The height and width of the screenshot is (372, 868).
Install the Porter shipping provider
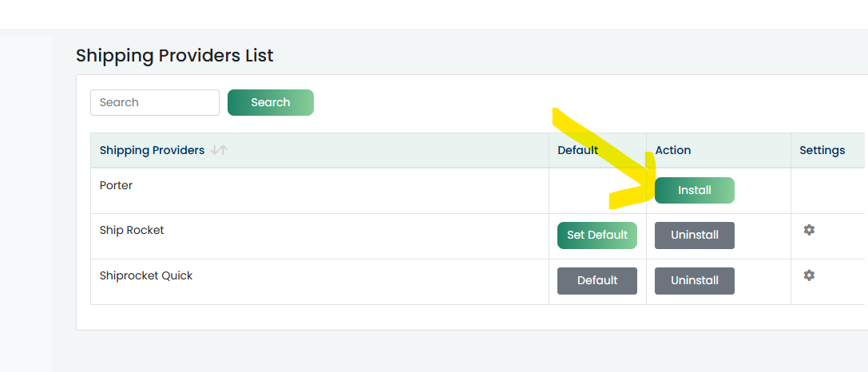[x=695, y=191]
